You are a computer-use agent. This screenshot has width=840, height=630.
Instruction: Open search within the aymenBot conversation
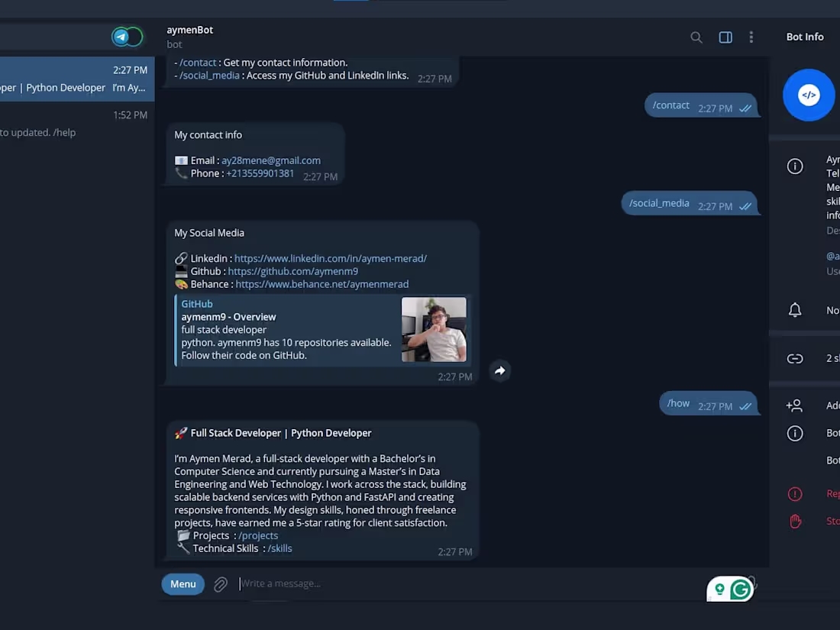point(696,37)
